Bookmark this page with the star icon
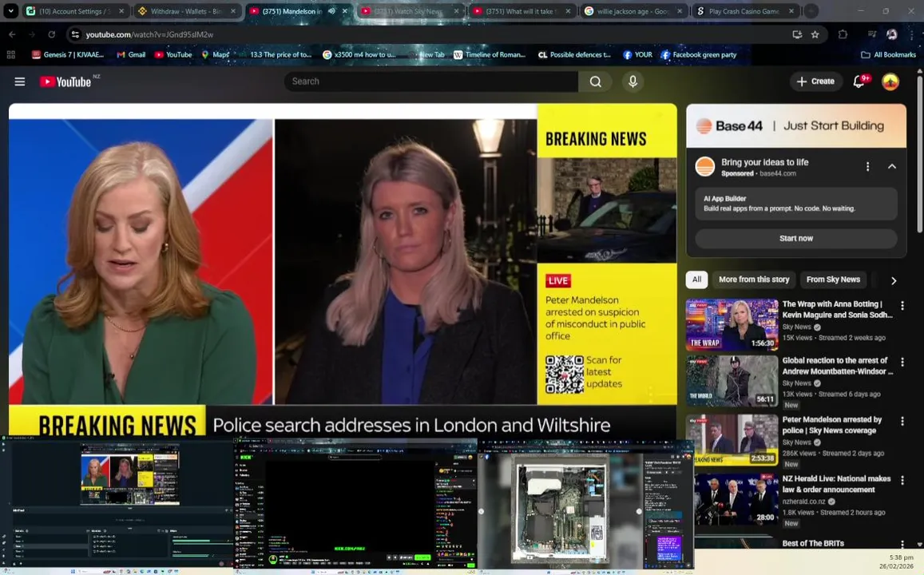The width and height of the screenshot is (924, 575). pyautogui.click(x=815, y=35)
